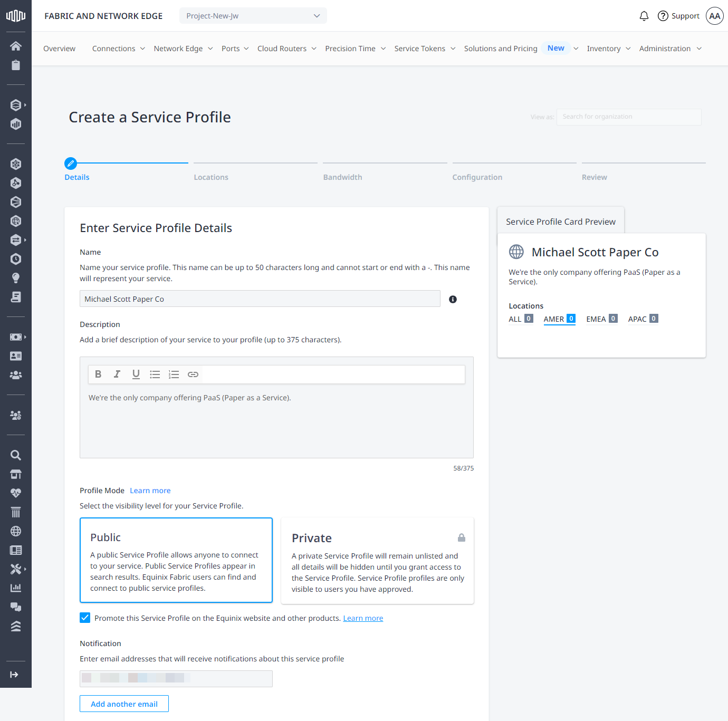
Task: Click the globe icon in sidebar
Action: coord(16,531)
